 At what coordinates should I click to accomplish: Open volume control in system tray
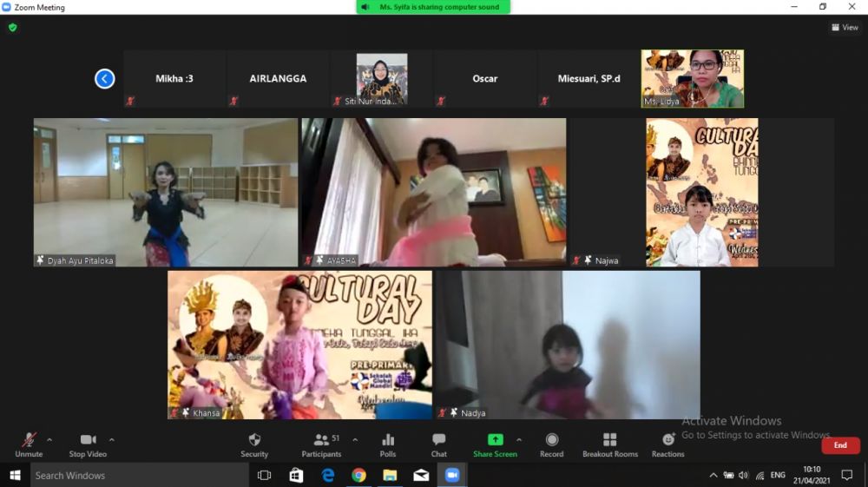click(744, 476)
